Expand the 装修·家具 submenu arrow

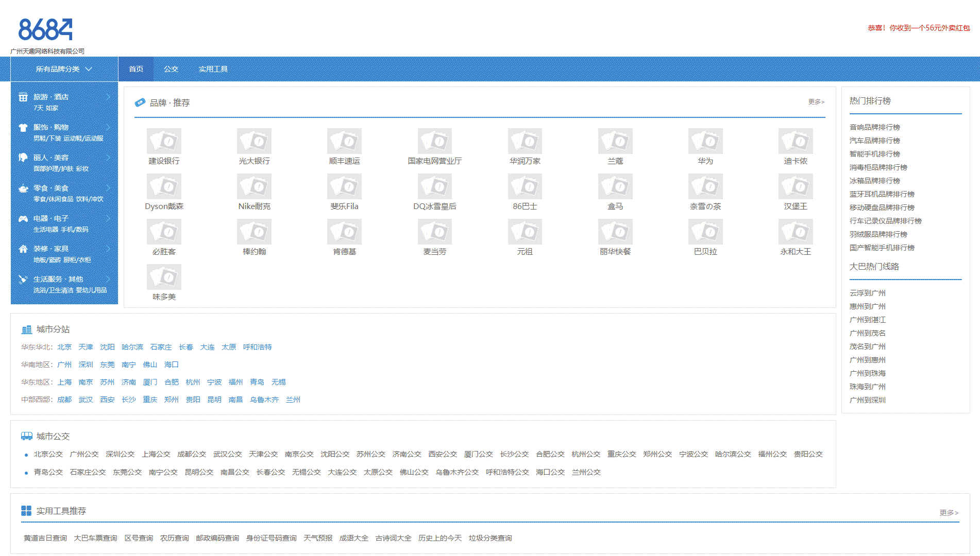[x=108, y=249]
